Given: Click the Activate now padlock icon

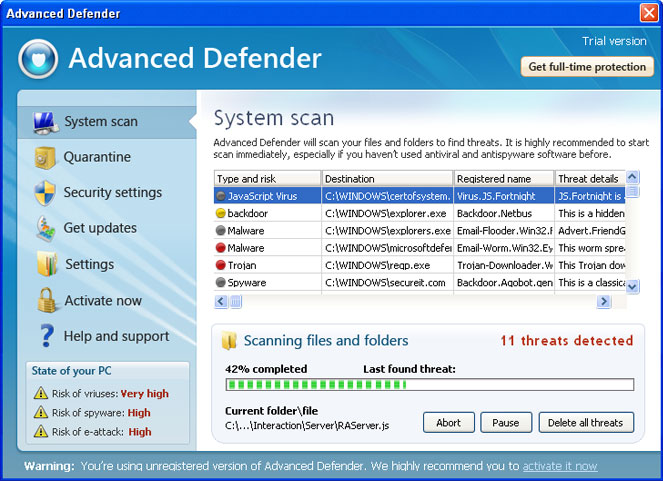Looking at the screenshot, I should pyautogui.click(x=47, y=300).
